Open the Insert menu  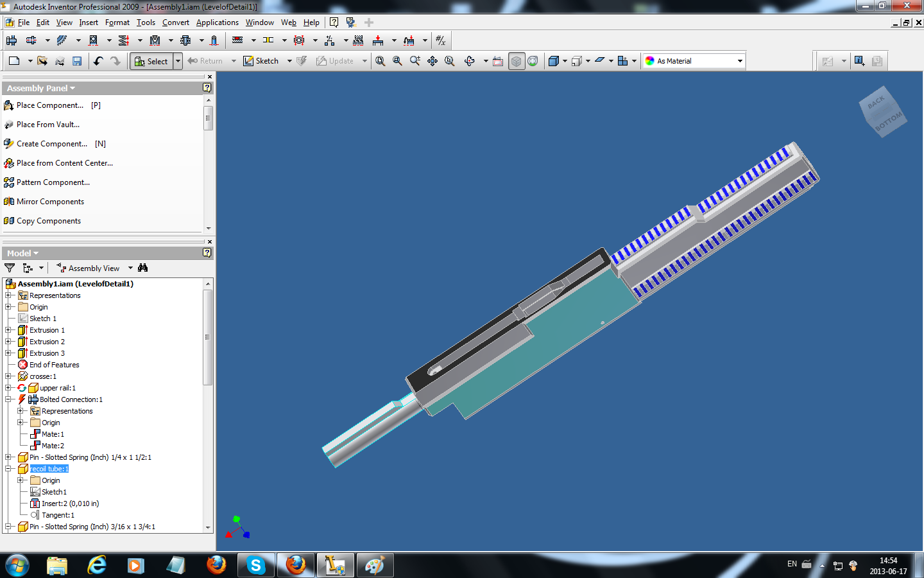[x=89, y=22]
